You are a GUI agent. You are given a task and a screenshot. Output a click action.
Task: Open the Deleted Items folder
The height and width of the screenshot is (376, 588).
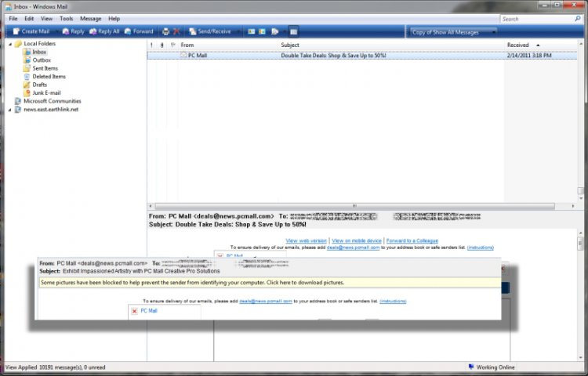point(49,77)
